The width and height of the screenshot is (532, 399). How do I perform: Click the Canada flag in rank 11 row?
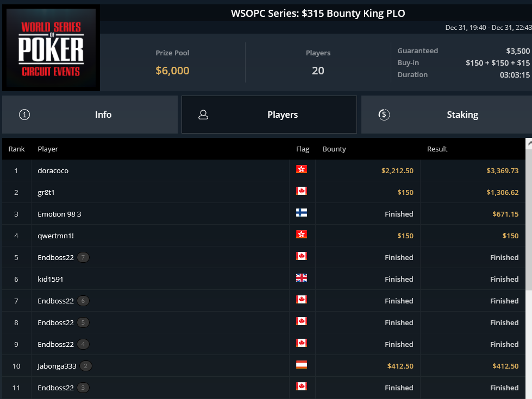pos(301,386)
